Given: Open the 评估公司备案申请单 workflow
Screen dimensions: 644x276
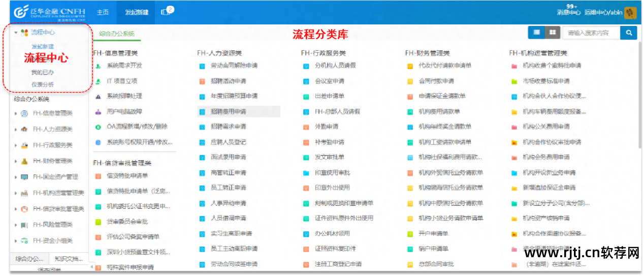Looking at the screenshot, I should (x=133, y=237).
